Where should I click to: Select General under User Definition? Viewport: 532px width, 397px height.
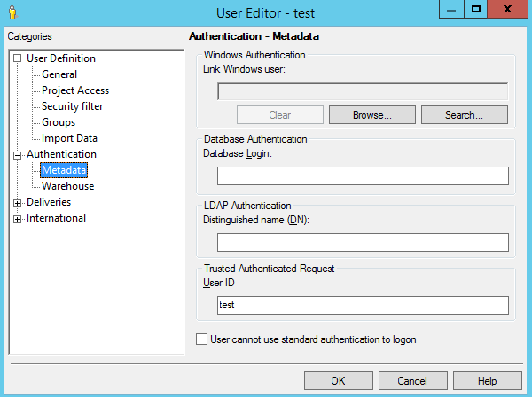coord(59,74)
